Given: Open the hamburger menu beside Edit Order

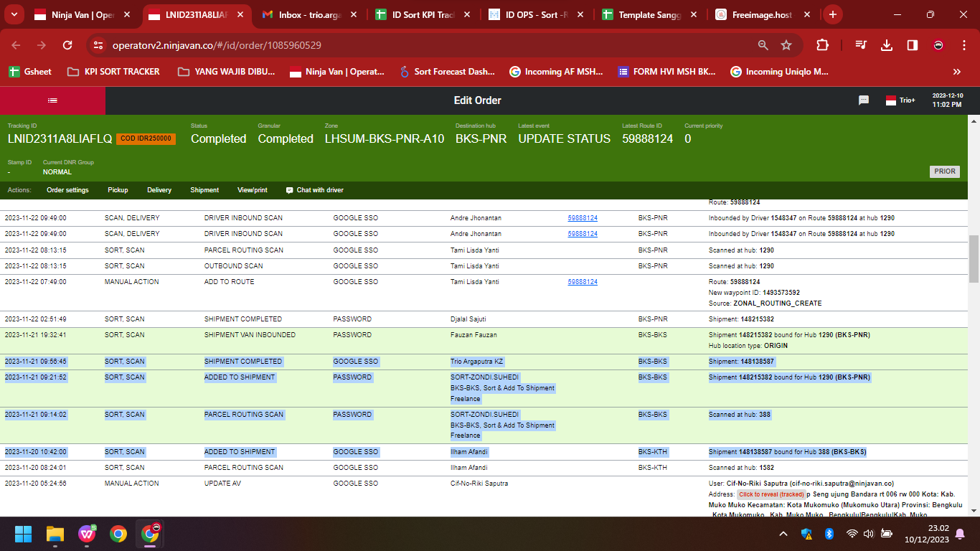Looking at the screenshot, I should 52,100.
